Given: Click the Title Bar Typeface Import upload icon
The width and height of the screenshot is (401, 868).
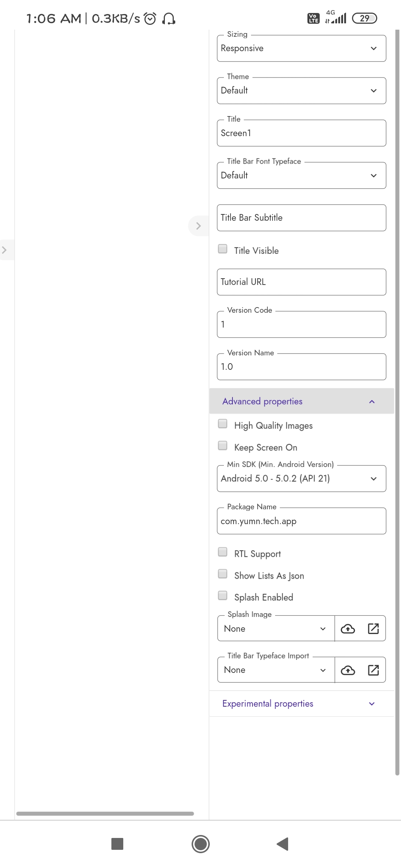Looking at the screenshot, I should click(x=348, y=670).
